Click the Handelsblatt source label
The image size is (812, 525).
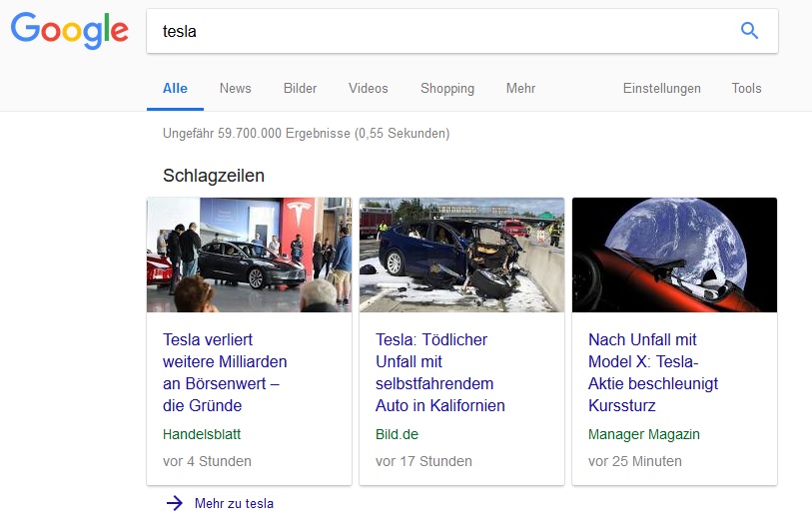[x=202, y=434]
